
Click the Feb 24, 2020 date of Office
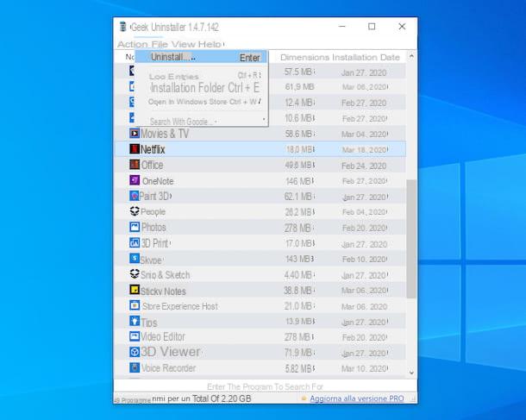pos(364,166)
